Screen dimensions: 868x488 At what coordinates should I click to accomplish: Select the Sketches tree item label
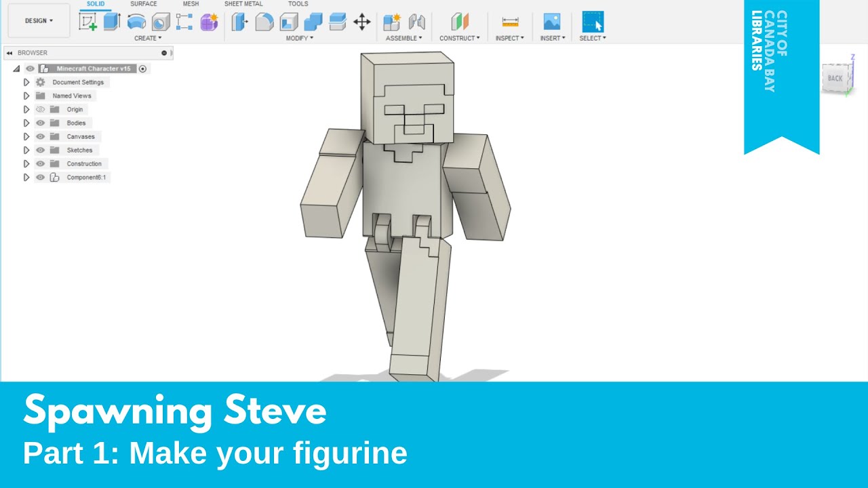79,150
